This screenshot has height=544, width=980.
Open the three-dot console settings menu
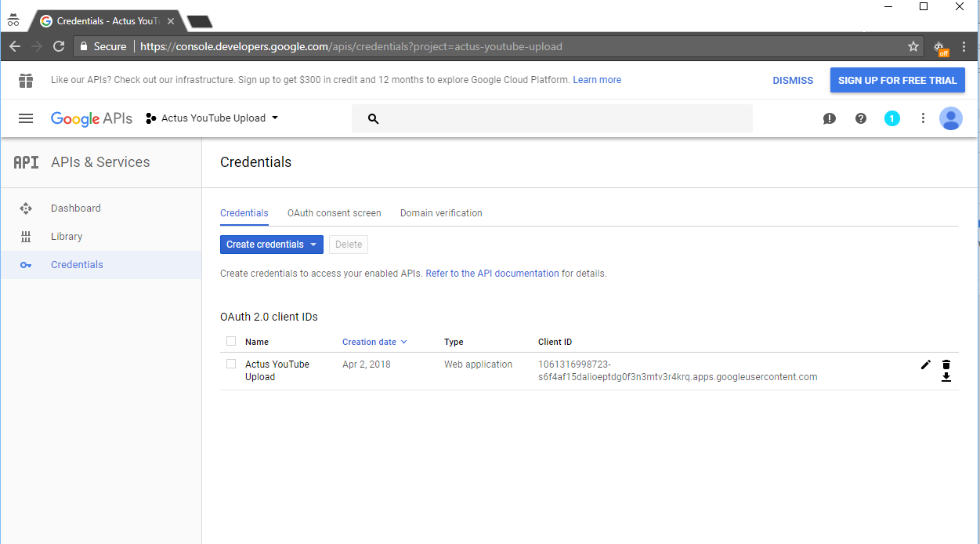923,118
